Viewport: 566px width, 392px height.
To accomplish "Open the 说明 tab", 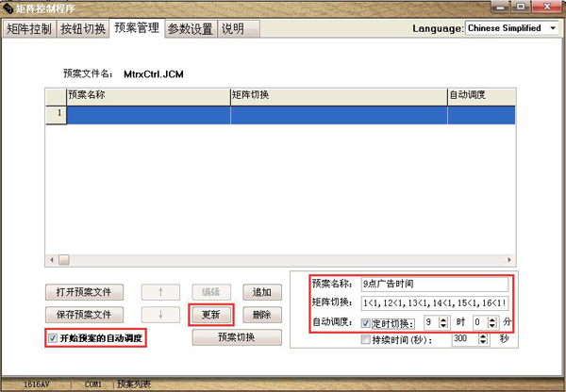I will click(x=239, y=29).
